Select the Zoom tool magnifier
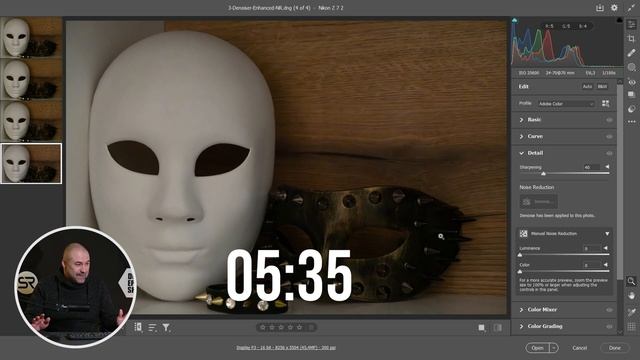This screenshot has height=360, width=640. [631, 281]
